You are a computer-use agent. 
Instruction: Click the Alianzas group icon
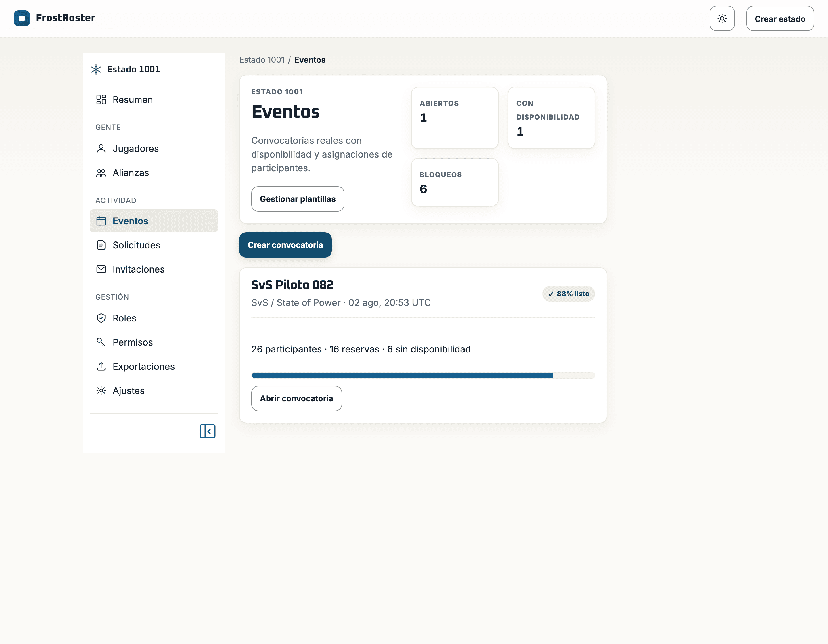[101, 173]
